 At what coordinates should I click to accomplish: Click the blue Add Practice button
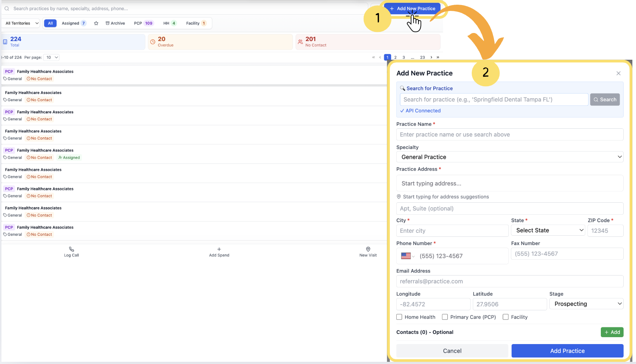(567, 351)
